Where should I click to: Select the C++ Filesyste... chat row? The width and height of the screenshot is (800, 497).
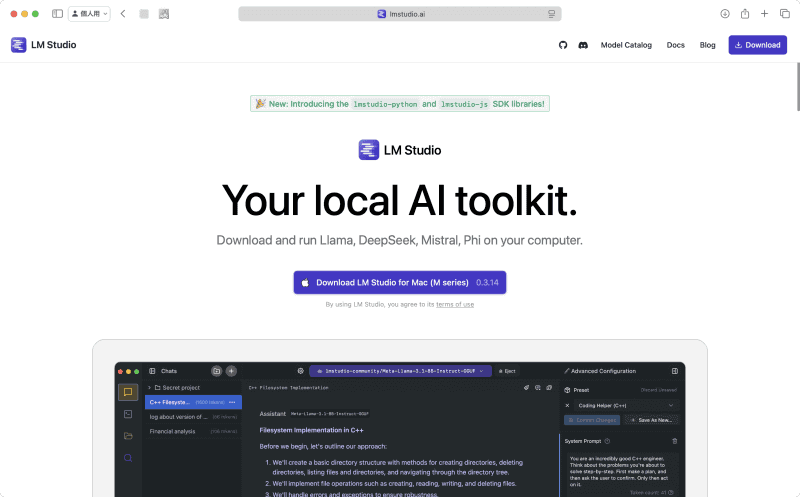193,402
